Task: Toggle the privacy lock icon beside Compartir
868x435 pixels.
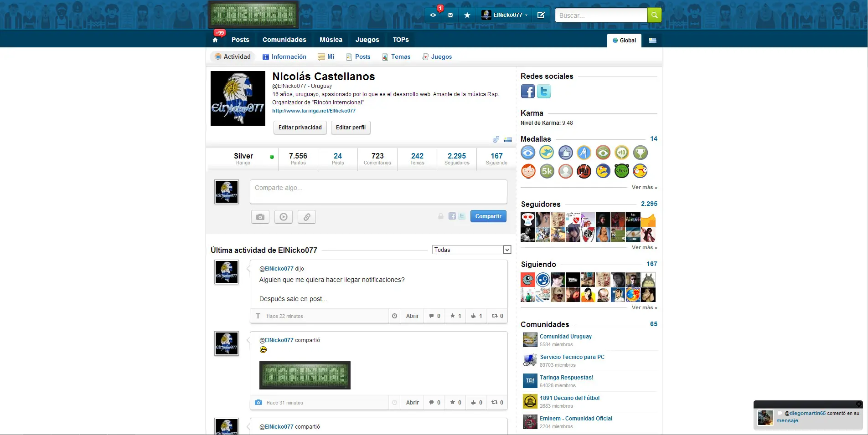Action: point(441,216)
